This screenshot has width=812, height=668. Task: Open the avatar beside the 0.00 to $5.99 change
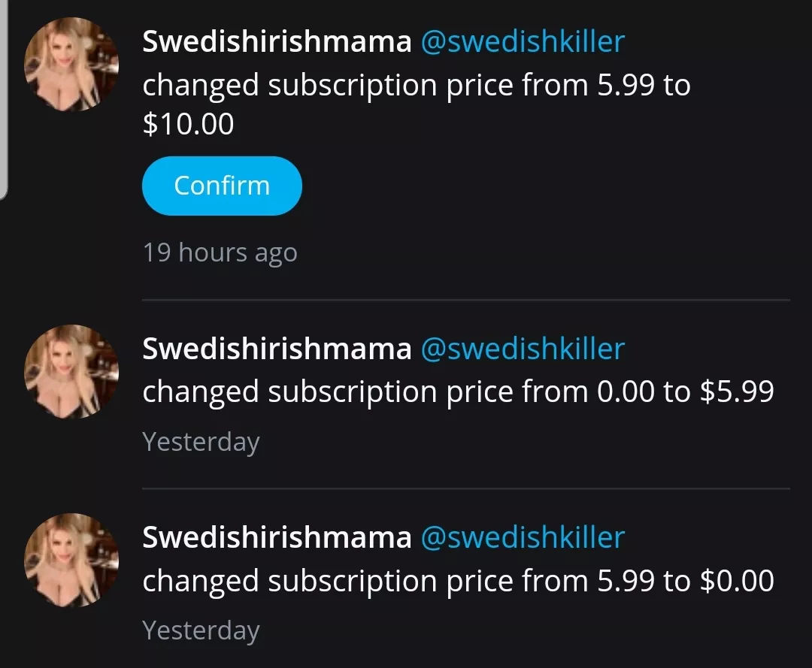(x=72, y=372)
